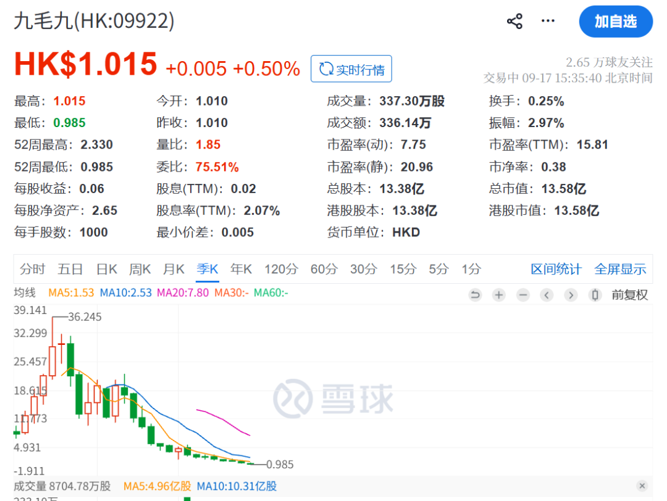Switch to 周K chart tab
Viewport: 667px width, 501px height.
[140, 269]
